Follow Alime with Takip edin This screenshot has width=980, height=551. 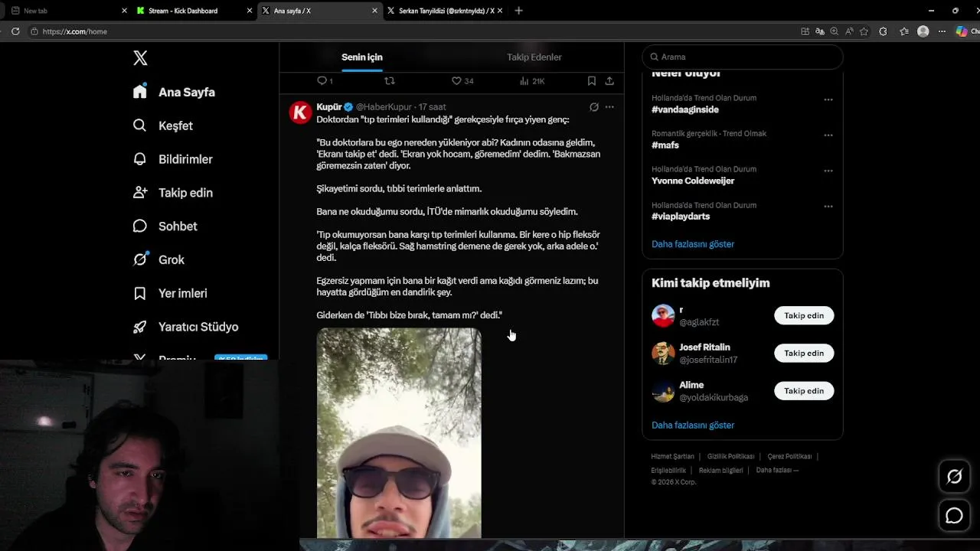tap(804, 391)
